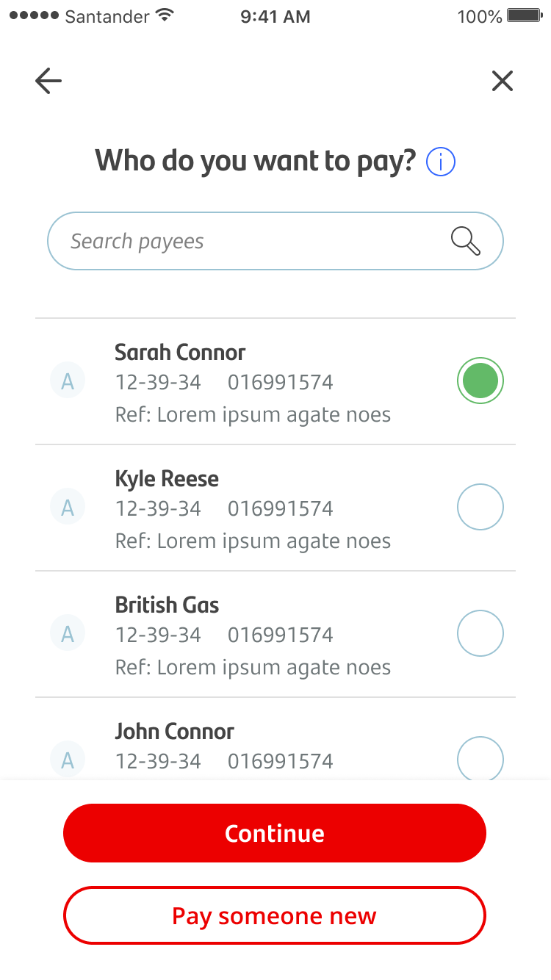Click the Pay someone new button
The width and height of the screenshot is (551, 980).
coord(275,915)
